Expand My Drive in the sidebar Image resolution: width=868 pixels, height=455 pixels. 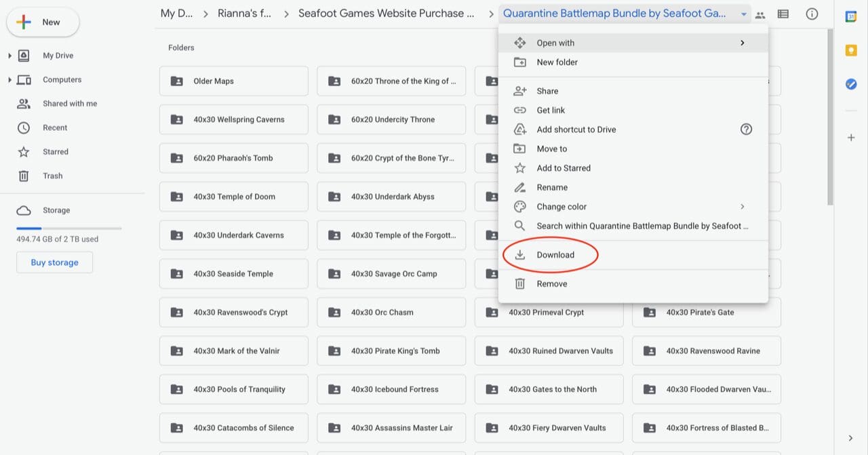click(8, 55)
